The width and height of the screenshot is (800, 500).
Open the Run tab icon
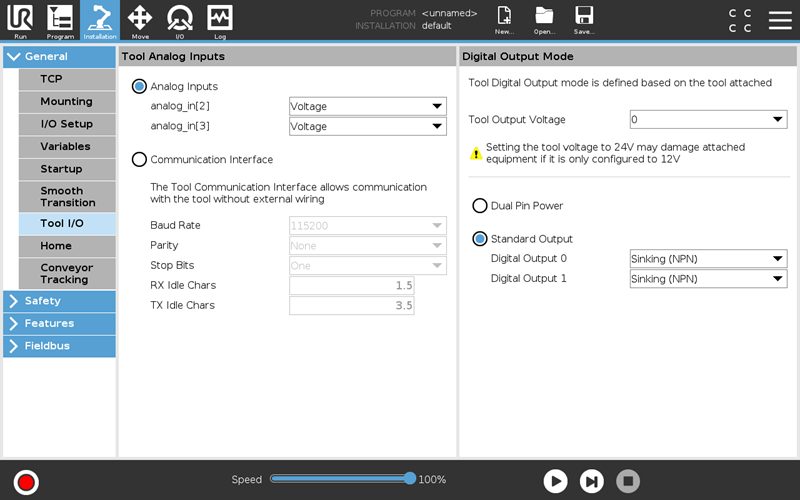tap(20, 19)
